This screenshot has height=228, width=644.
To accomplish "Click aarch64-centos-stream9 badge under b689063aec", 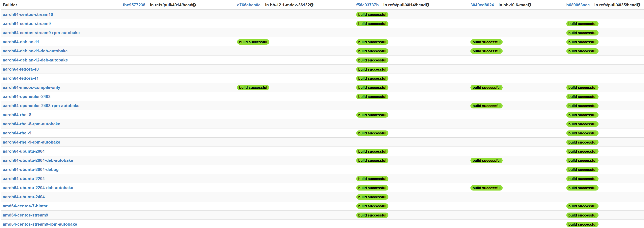I will tap(582, 24).
